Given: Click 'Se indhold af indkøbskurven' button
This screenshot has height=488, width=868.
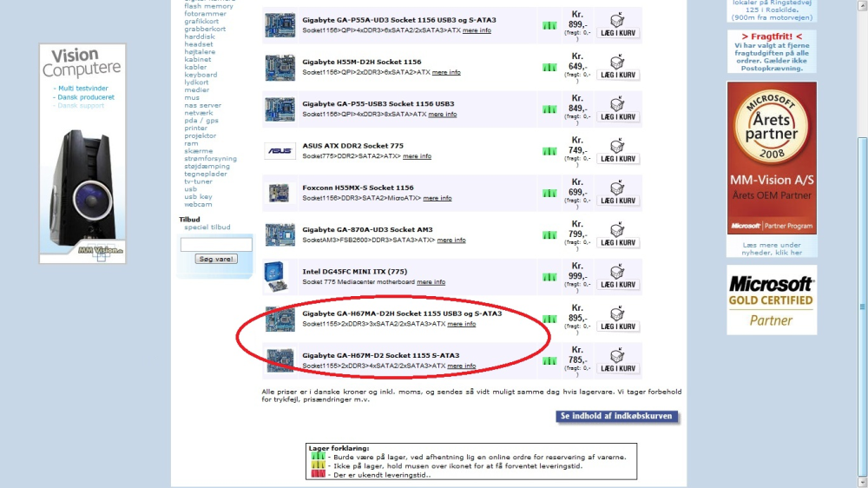Looking at the screenshot, I should click(616, 417).
